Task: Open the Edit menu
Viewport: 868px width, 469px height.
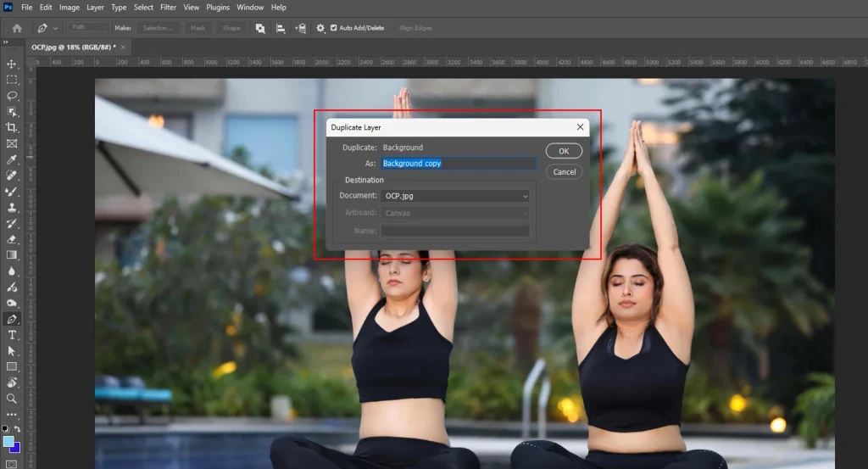Action: 46,7
